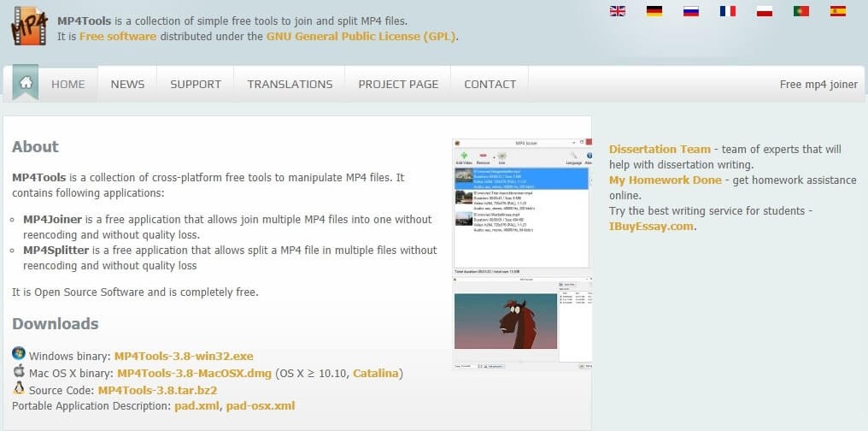The width and height of the screenshot is (868, 431).
Task: Go to the CONTACT page
Action: [x=490, y=84]
